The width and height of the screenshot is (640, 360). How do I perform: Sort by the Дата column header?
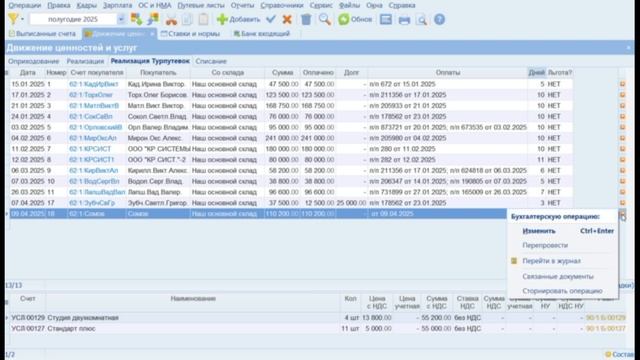tap(28, 73)
